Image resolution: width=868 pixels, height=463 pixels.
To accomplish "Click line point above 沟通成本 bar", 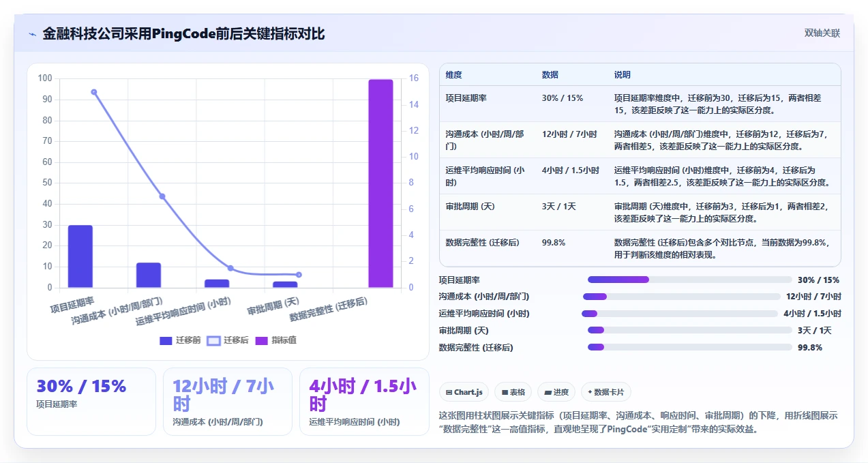I will pyautogui.click(x=162, y=196).
